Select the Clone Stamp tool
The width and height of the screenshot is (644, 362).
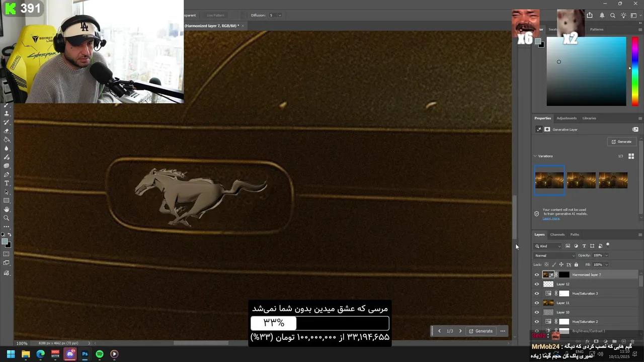point(7,114)
